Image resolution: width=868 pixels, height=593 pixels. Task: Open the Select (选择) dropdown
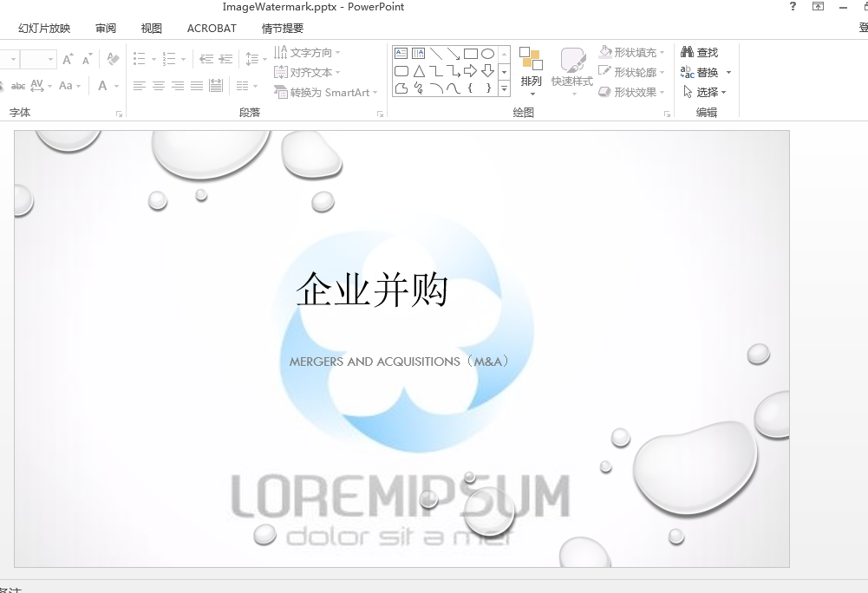[x=705, y=93]
